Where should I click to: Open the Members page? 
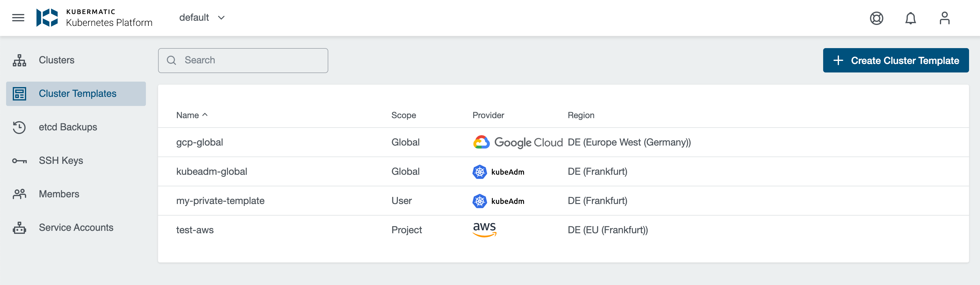[59, 194]
